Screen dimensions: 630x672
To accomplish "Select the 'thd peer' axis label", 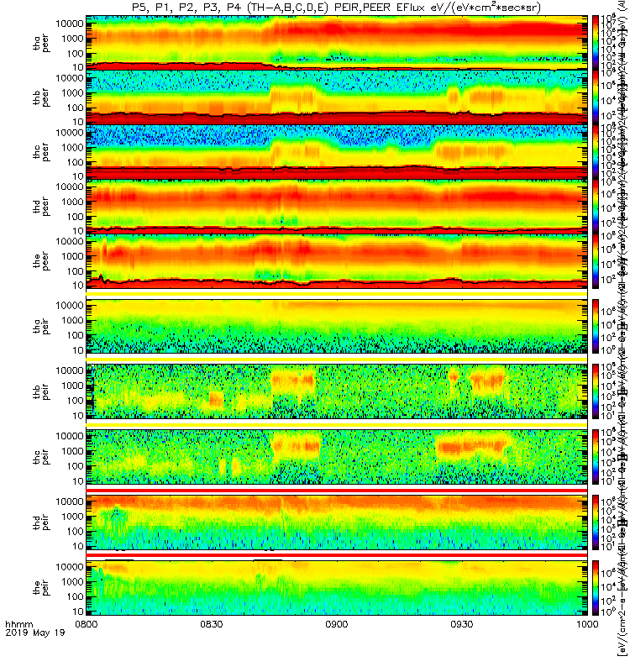I will point(41,207).
